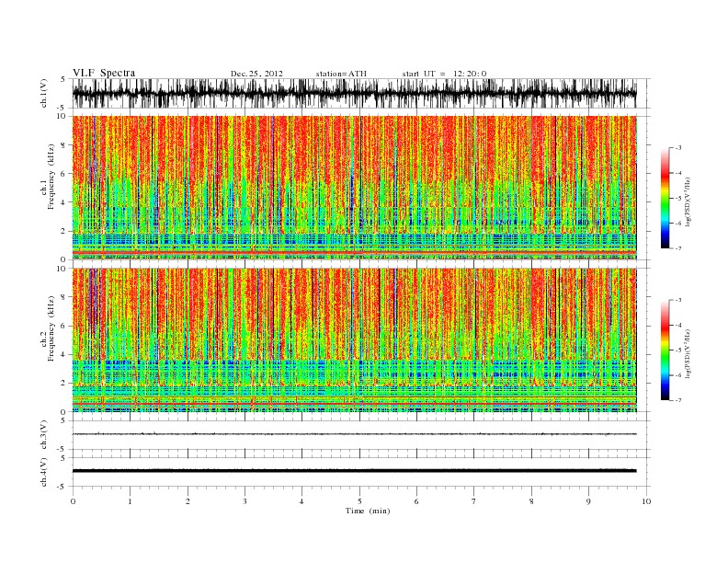The width and height of the screenshot is (728, 563).
Task: Click the "VLF Spectra" plot title
Action: pyautogui.click(x=104, y=73)
